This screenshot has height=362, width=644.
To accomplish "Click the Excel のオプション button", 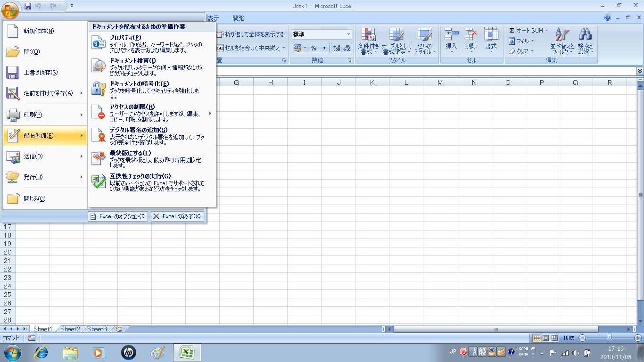I will click(118, 216).
